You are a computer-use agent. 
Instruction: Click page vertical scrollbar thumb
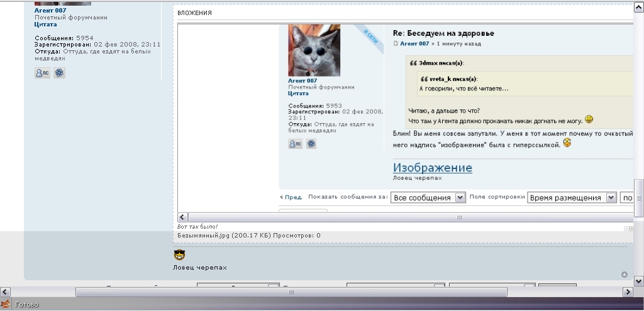pos(639,198)
